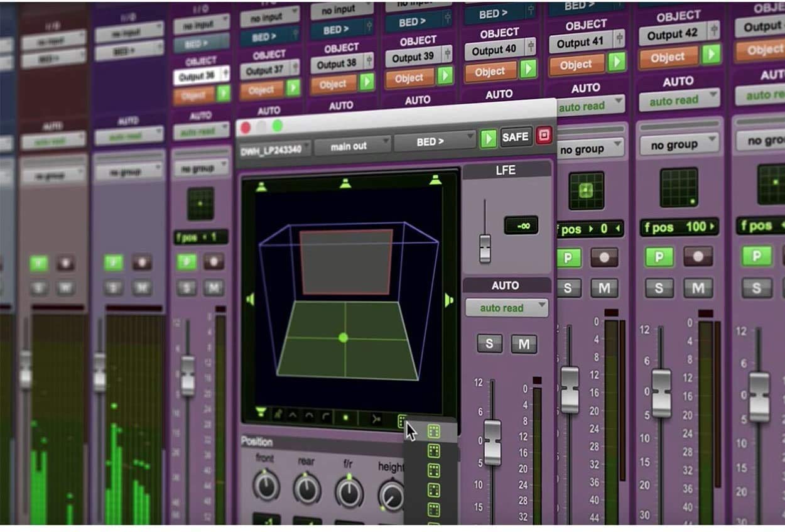Click the scissors-like icon in panner toolbar
Viewport: 785px width, 532px height.
(376, 419)
